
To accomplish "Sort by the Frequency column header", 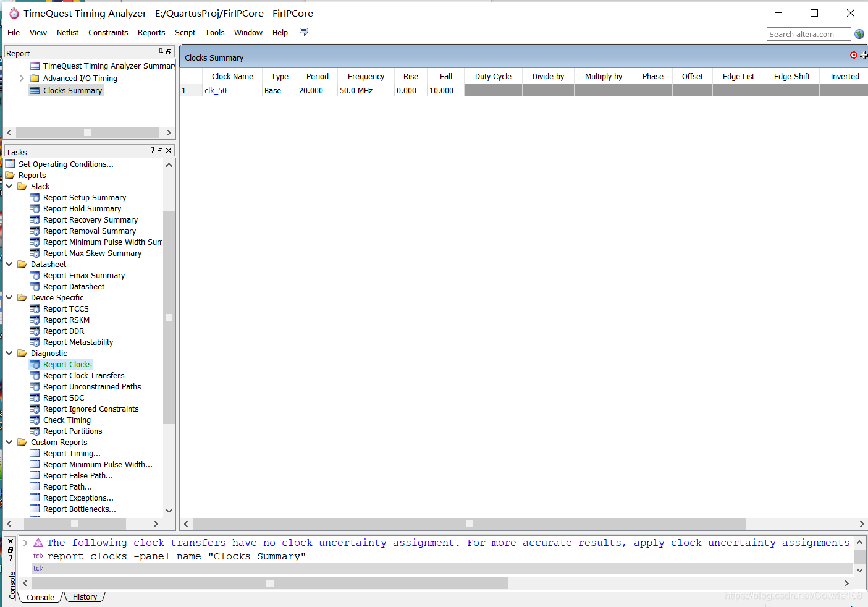I will [x=366, y=77].
